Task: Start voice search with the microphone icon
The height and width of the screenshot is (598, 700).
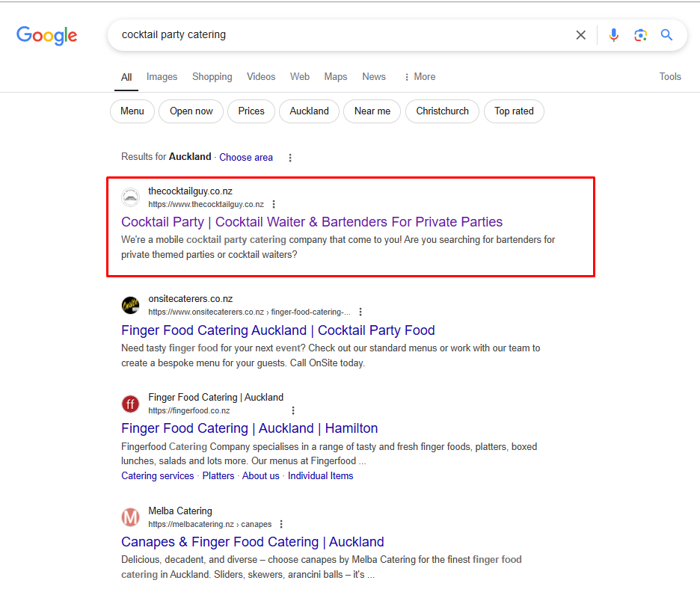Action: [x=614, y=35]
